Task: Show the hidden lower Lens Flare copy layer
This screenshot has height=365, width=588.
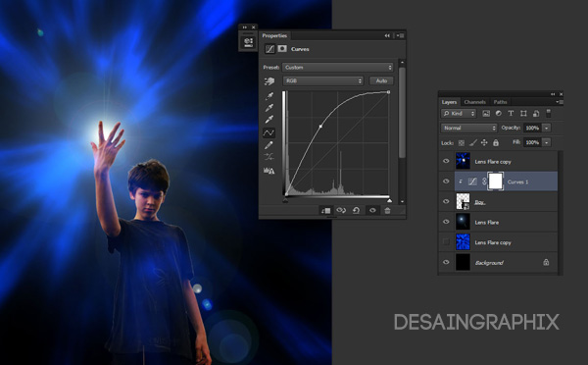Action: point(446,242)
